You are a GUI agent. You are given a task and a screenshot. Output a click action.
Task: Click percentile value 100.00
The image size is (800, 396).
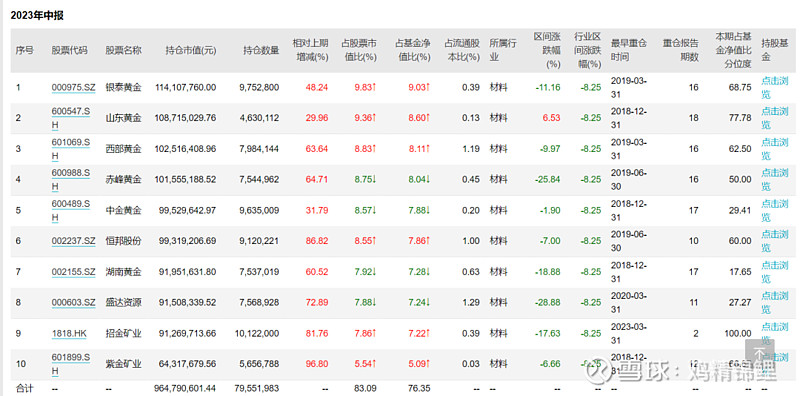(738, 333)
